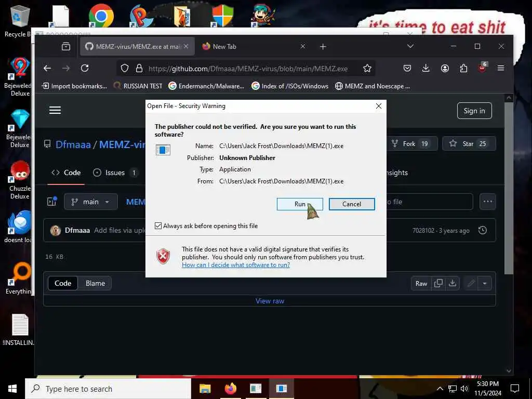Select the Code repository tab
Viewport: 532px width, 399px height.
point(66,172)
